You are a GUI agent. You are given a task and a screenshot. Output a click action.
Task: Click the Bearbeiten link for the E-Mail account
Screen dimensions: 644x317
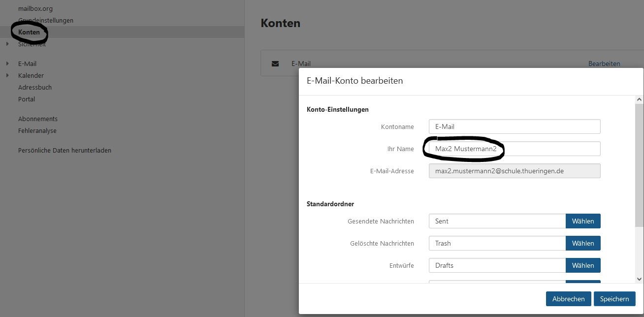[604, 63]
